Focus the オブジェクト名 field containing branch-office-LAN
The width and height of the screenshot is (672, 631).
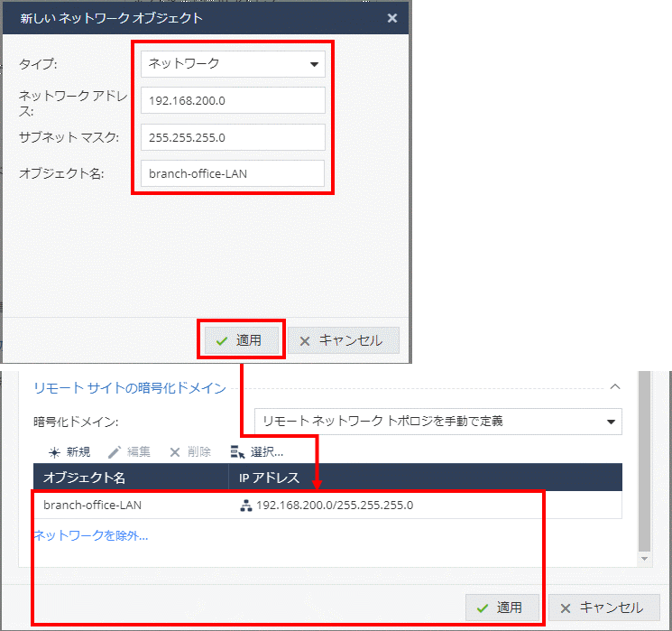(233, 173)
